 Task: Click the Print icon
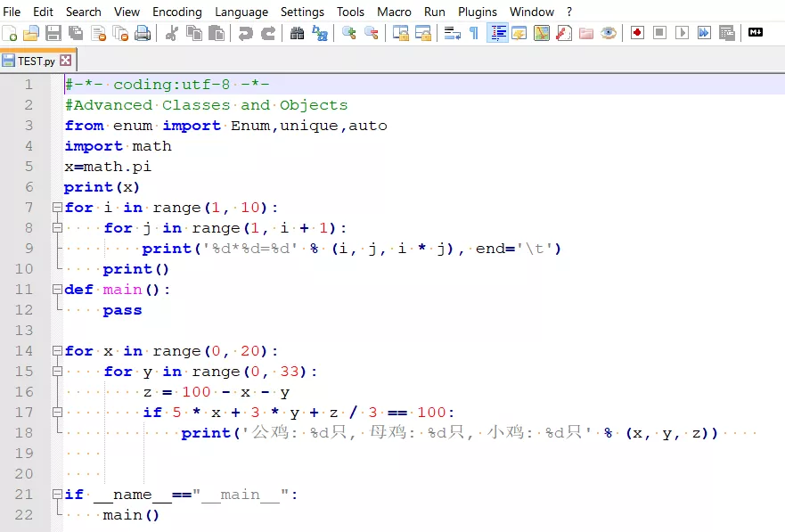143,34
